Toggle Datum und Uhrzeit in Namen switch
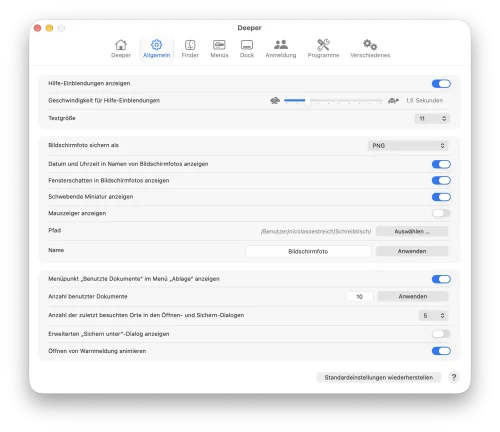The height and width of the screenshot is (432, 500). coord(441,164)
